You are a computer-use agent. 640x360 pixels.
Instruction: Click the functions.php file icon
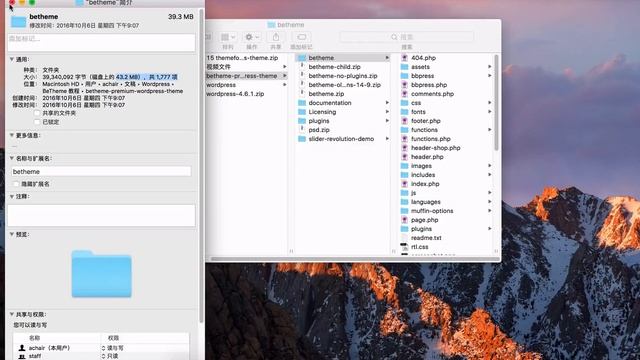coord(404,139)
